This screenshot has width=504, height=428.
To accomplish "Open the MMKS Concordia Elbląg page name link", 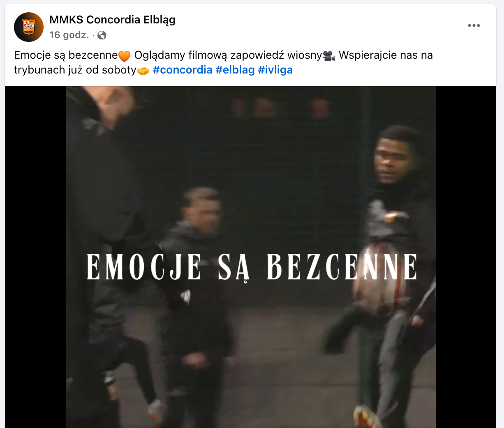I will click(x=112, y=19).
